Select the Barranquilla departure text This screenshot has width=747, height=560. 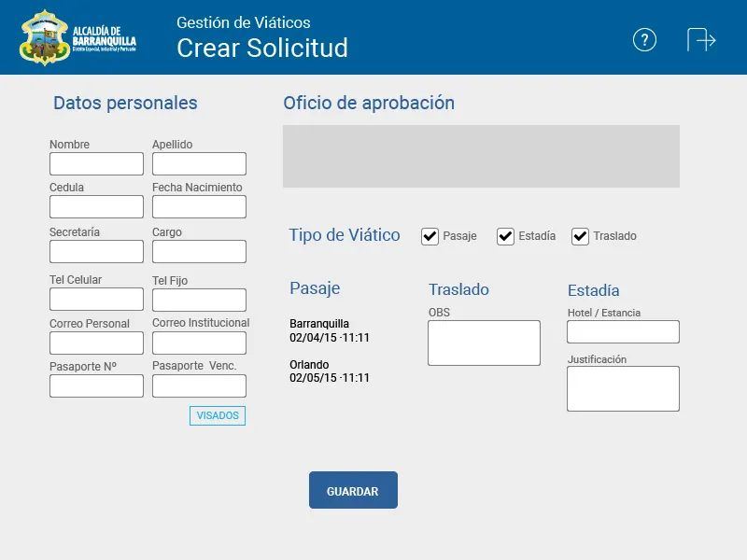319,324
